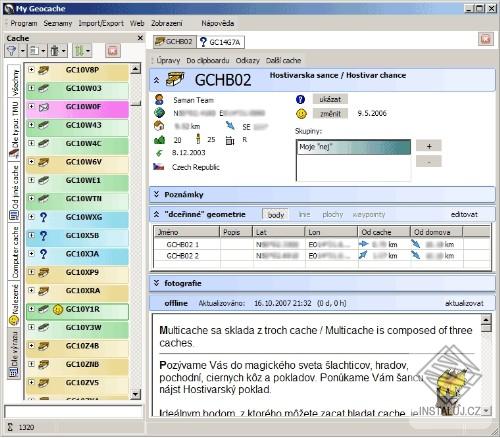The height and width of the screenshot is (438, 500).
Task: Click the aktualizovat link
Action: [x=464, y=303]
